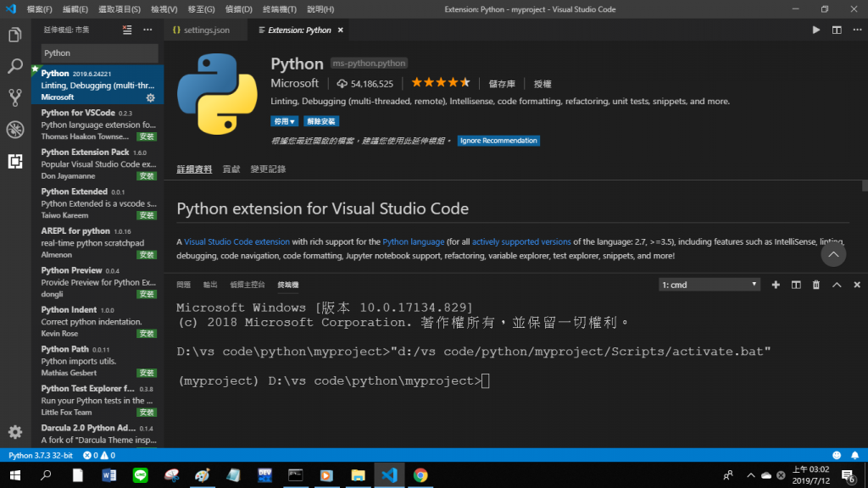Open the Extensions view icon

tap(15, 161)
